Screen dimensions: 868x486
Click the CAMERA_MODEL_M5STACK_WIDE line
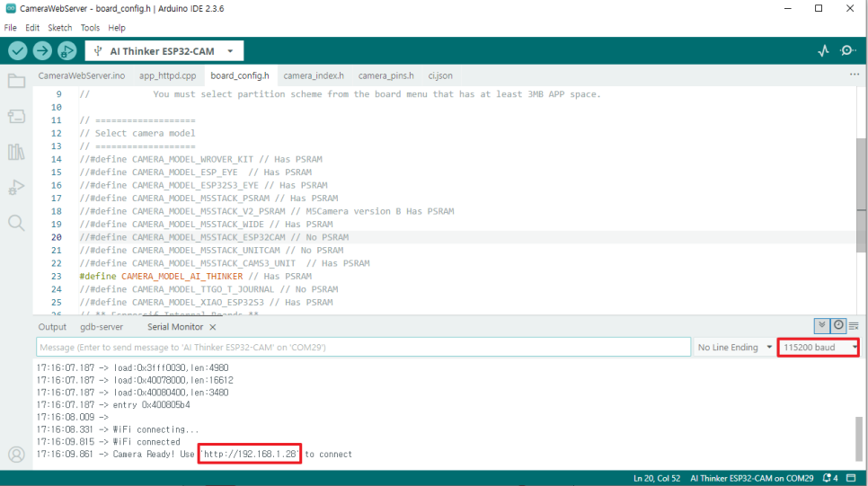[206, 225]
